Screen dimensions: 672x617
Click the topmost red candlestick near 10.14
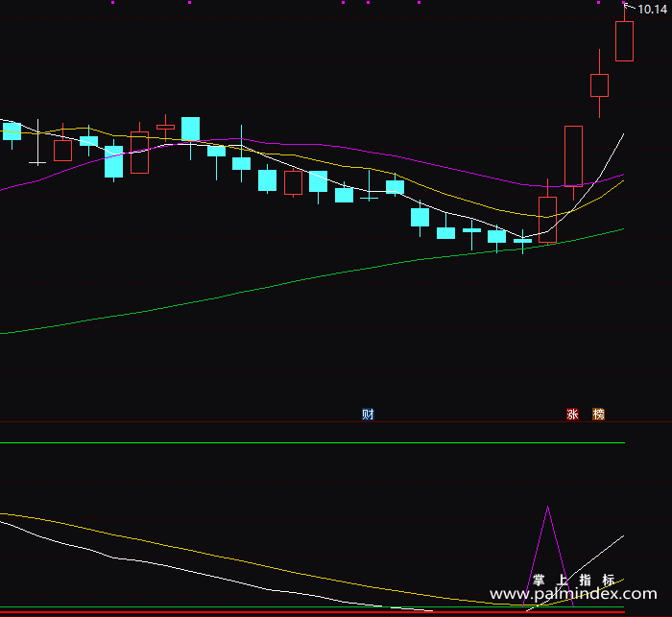624,41
